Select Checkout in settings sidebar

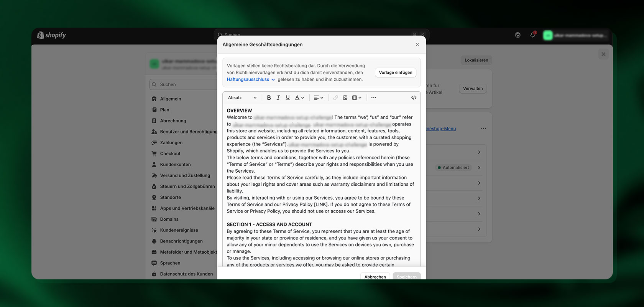coord(170,153)
